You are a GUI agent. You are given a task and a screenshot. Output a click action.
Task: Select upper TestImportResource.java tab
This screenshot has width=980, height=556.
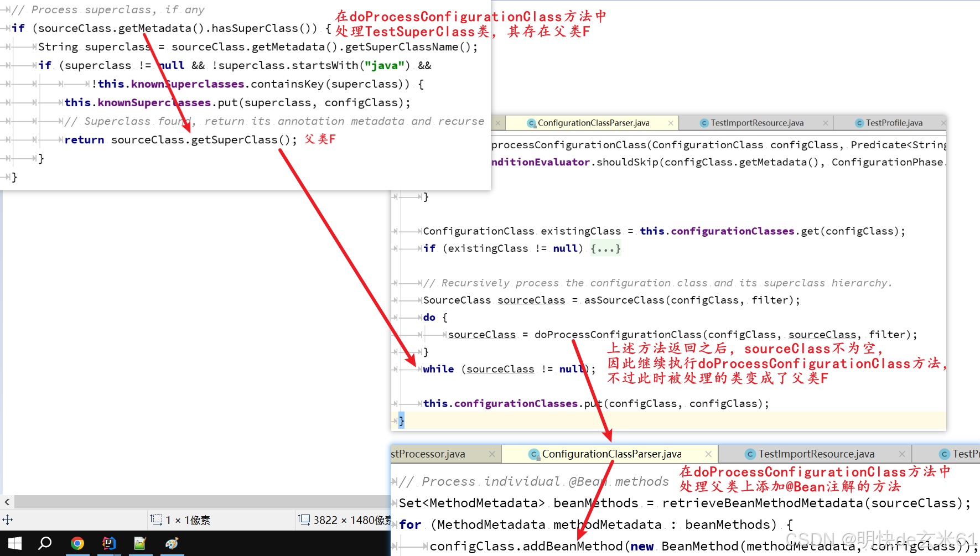point(757,123)
